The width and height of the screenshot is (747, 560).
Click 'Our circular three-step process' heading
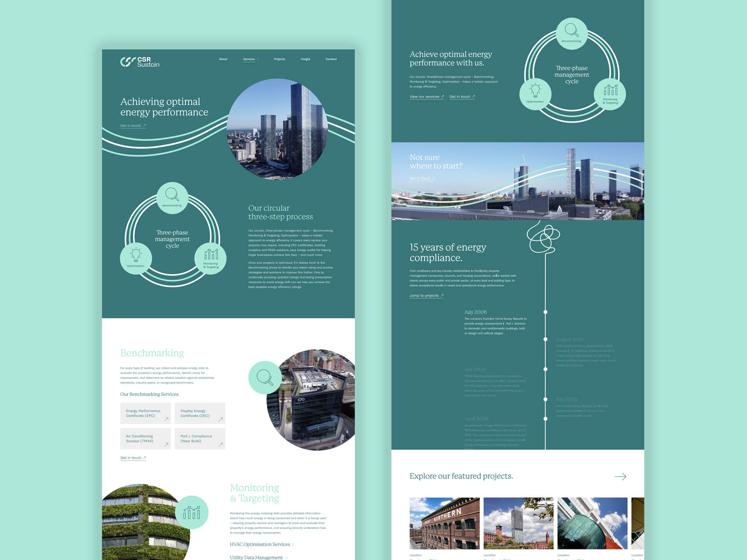click(x=281, y=212)
